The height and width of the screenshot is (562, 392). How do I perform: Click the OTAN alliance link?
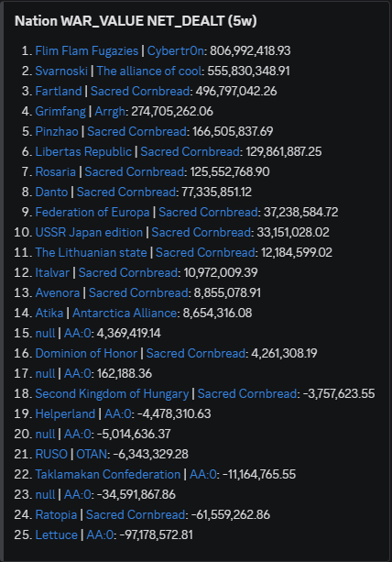tap(92, 454)
